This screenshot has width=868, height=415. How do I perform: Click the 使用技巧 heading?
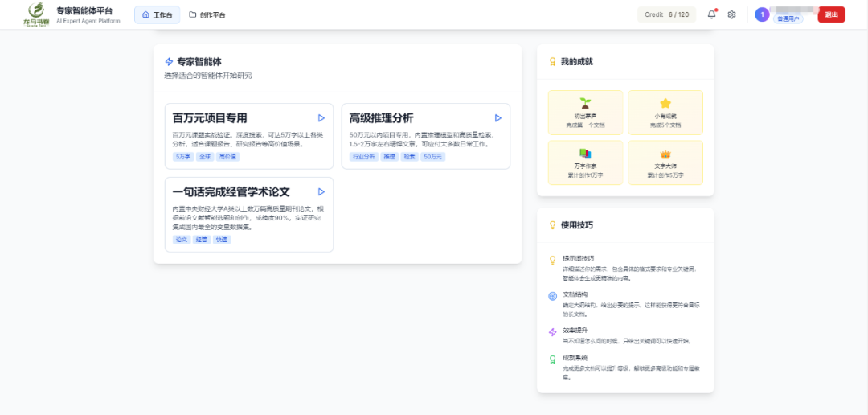tap(576, 225)
